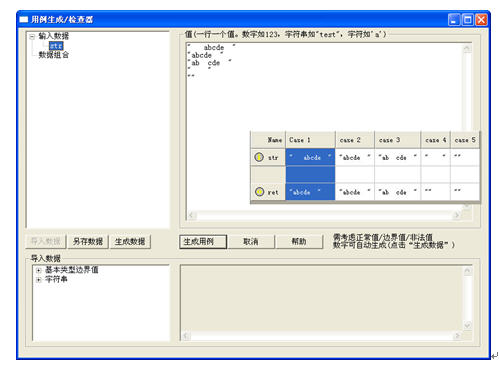Click right arrow of values horizontal scrollbar
Image resolution: width=499 pixels, height=369 pixels.
[x=457, y=215]
